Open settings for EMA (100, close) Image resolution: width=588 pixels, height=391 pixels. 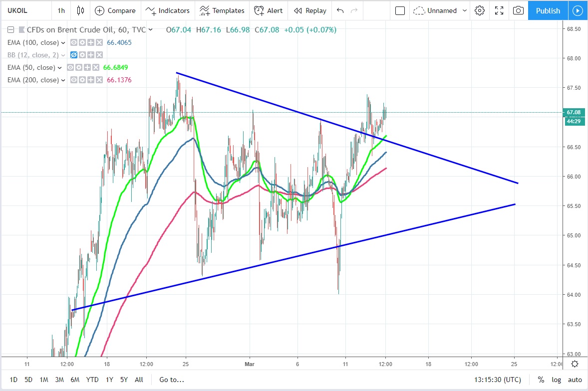(82, 42)
